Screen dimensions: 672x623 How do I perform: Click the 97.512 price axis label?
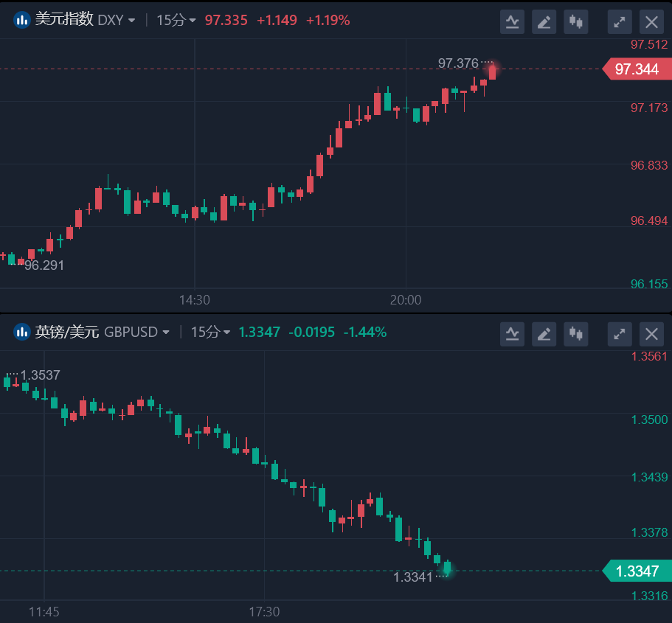(649, 44)
